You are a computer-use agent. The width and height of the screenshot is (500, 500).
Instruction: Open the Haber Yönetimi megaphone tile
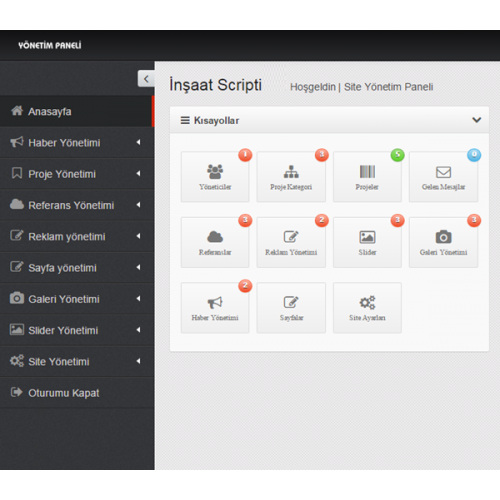click(x=215, y=308)
